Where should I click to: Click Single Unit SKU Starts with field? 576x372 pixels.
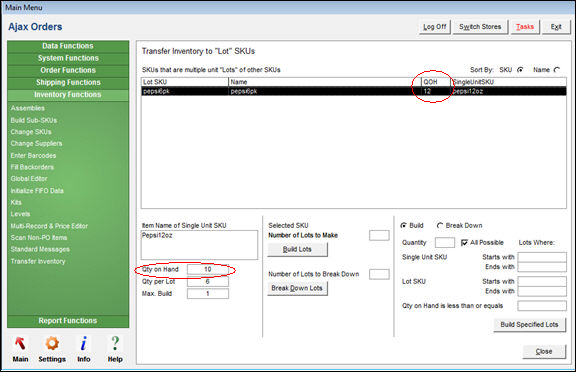tap(542, 257)
